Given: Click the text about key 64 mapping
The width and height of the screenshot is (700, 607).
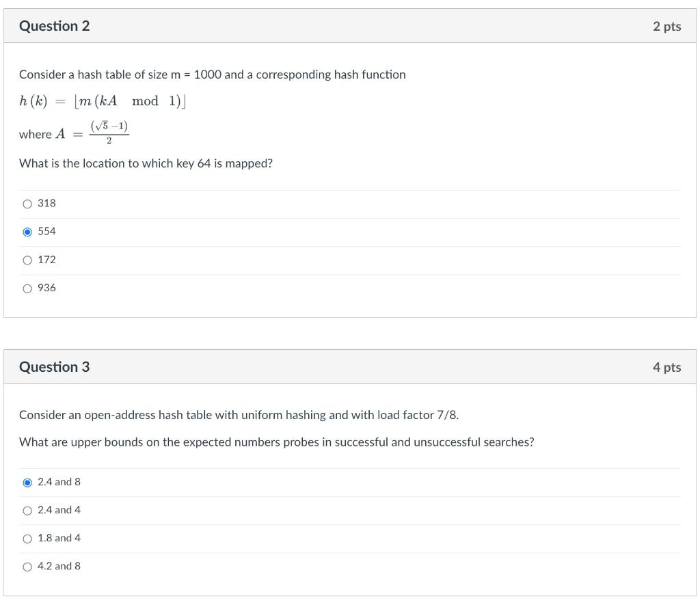Looking at the screenshot, I should click(x=146, y=163).
